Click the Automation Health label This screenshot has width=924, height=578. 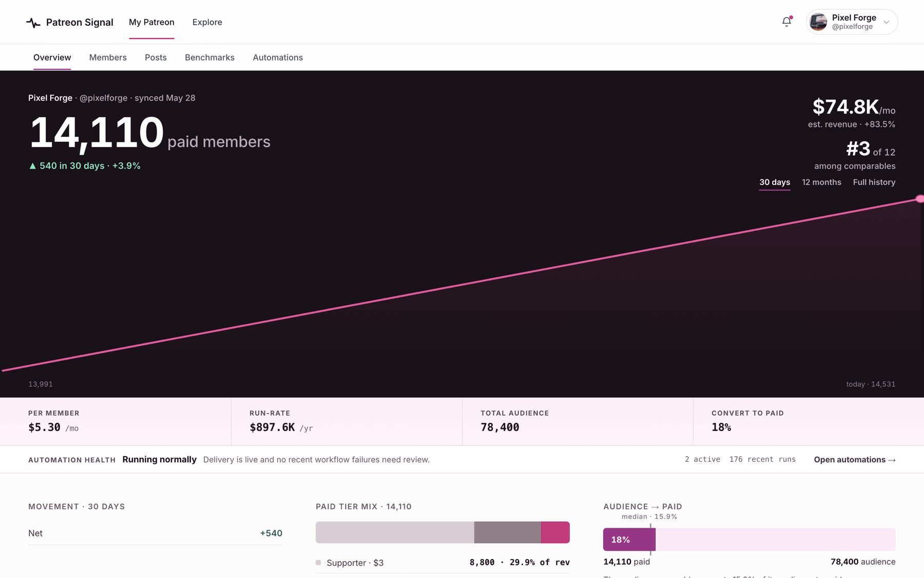pyautogui.click(x=72, y=460)
